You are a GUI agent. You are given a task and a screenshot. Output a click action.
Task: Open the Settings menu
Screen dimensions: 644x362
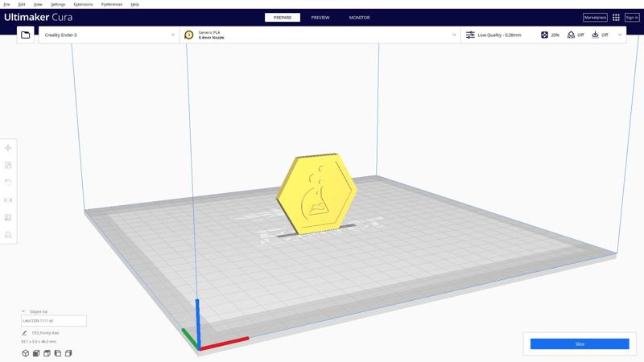click(x=58, y=4)
